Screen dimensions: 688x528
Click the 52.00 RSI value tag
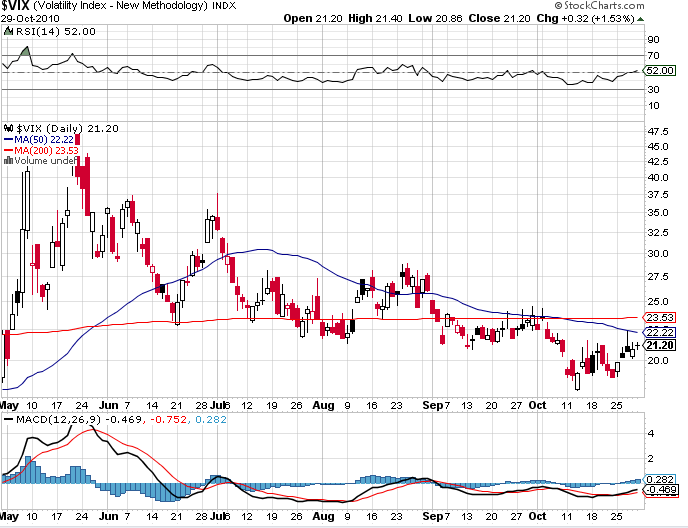click(x=657, y=71)
